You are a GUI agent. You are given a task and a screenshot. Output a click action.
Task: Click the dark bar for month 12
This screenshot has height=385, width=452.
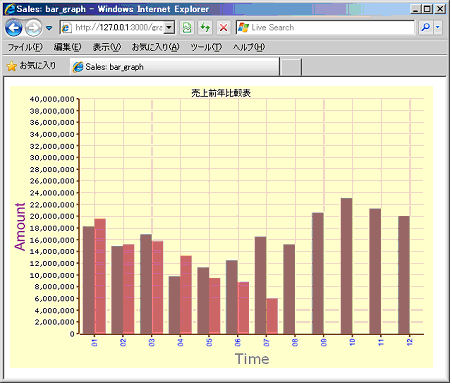(x=404, y=275)
